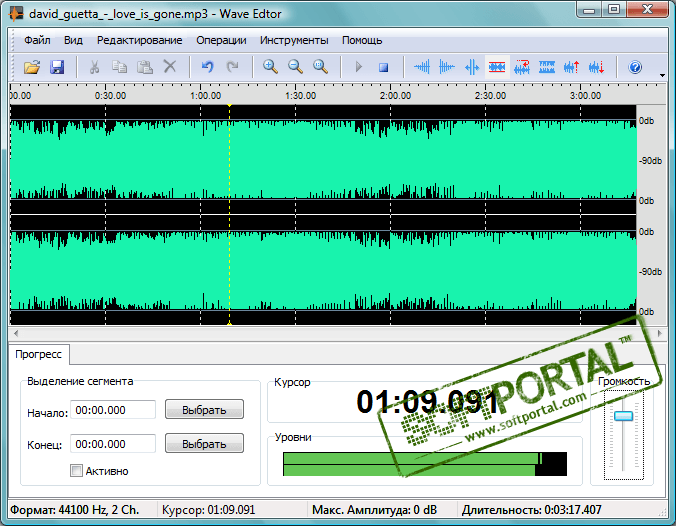Click the Help question mark icon
Viewport: 676px width, 526px height.
tap(634, 67)
